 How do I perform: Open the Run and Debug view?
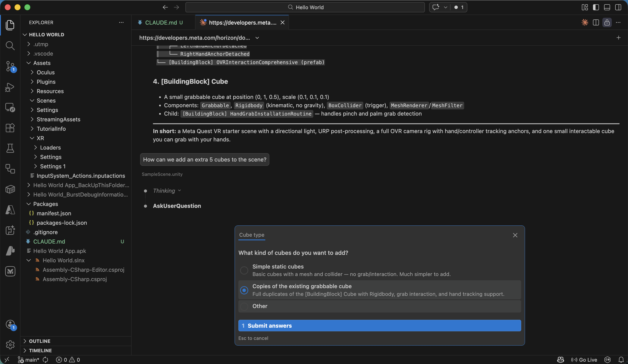click(10, 87)
